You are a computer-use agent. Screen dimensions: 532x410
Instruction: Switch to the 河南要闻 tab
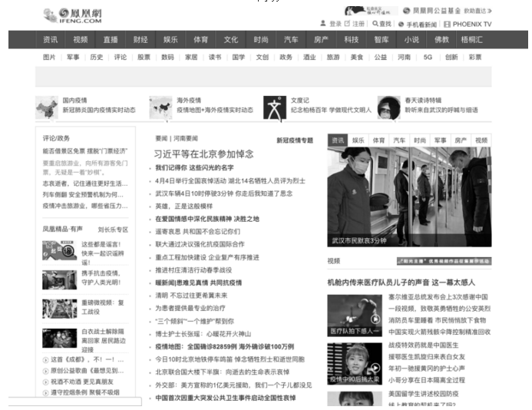point(186,138)
